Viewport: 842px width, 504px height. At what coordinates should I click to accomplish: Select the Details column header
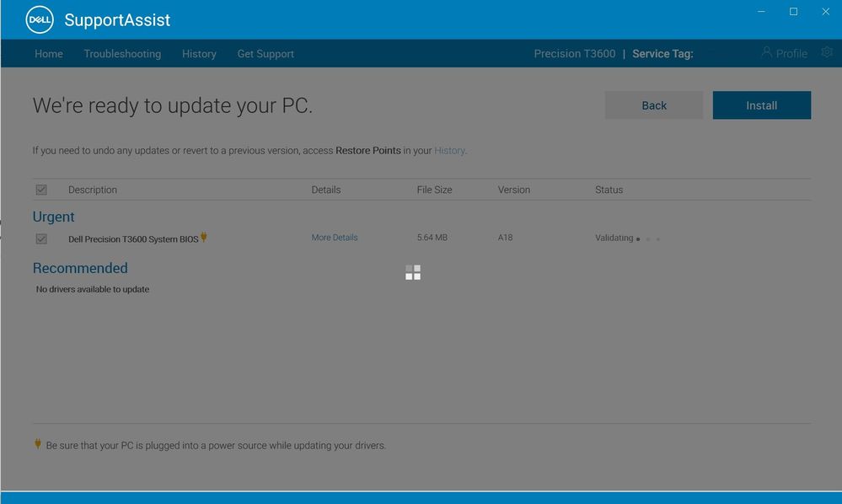326,190
